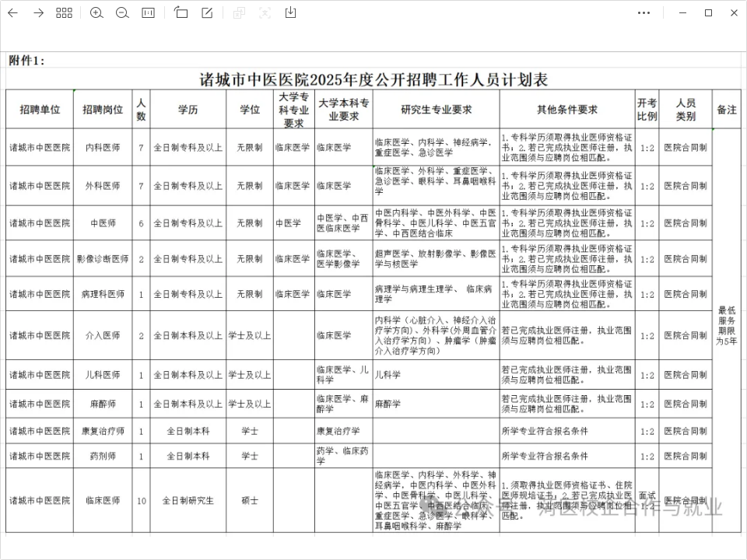Select the 大学专科专业要求 column header
Screen dimensions: 747x560
(294, 110)
